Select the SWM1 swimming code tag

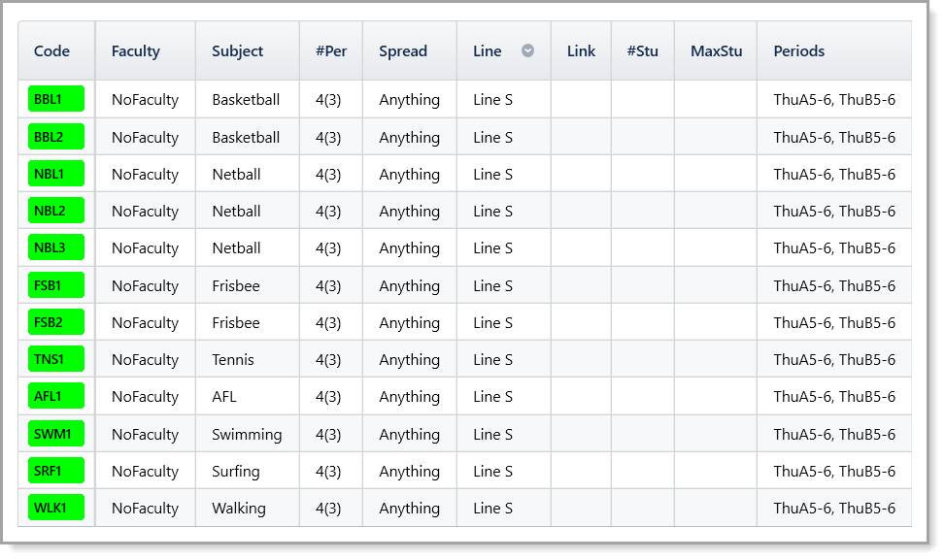56,434
